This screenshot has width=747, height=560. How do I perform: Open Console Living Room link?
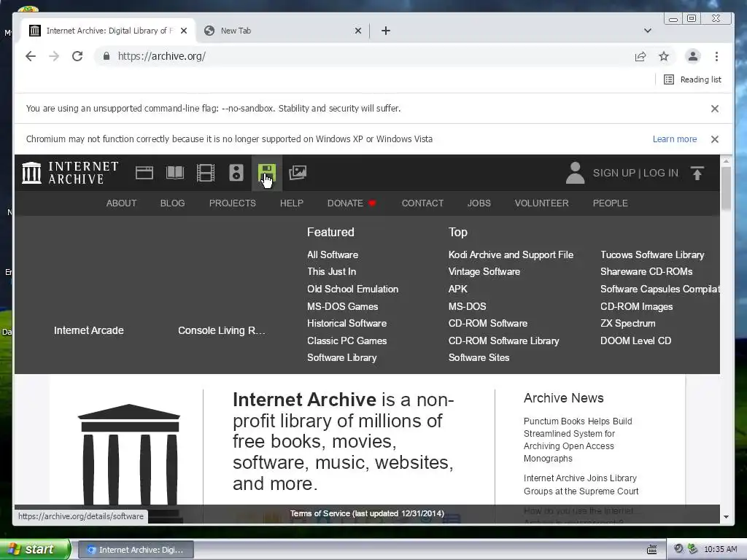pos(222,330)
